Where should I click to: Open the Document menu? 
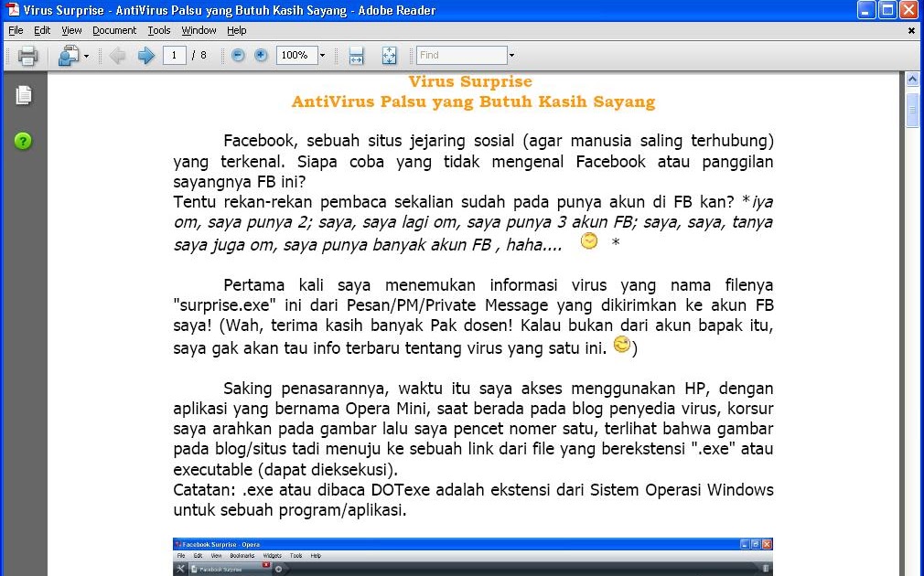click(x=114, y=30)
